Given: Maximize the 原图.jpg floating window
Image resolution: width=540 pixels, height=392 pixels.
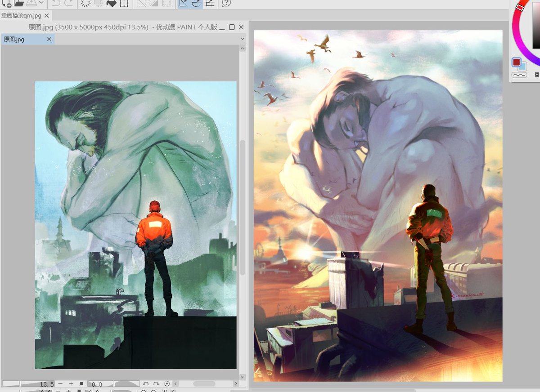Looking at the screenshot, I should (x=232, y=27).
